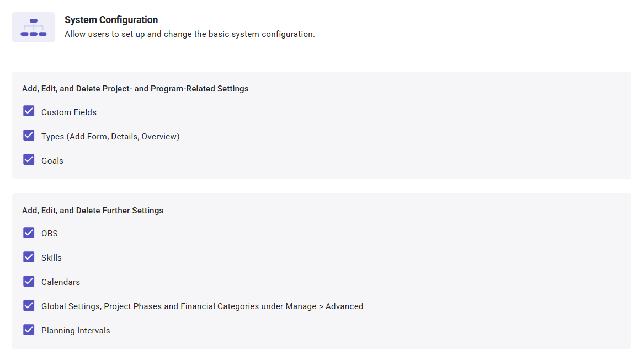Click the Goals label text

coord(52,161)
